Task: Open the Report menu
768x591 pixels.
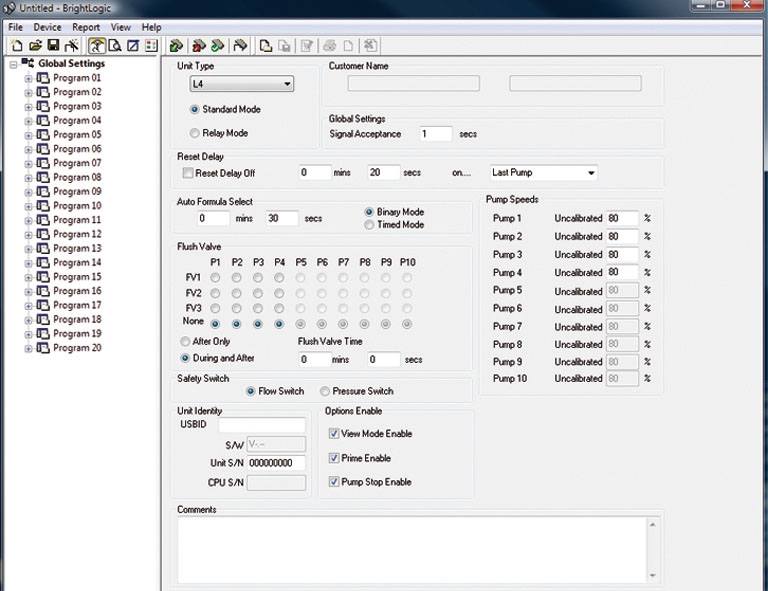Action: coord(86,27)
